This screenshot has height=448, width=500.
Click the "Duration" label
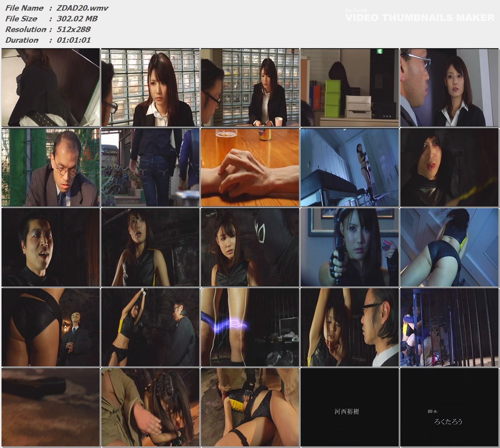22,40
